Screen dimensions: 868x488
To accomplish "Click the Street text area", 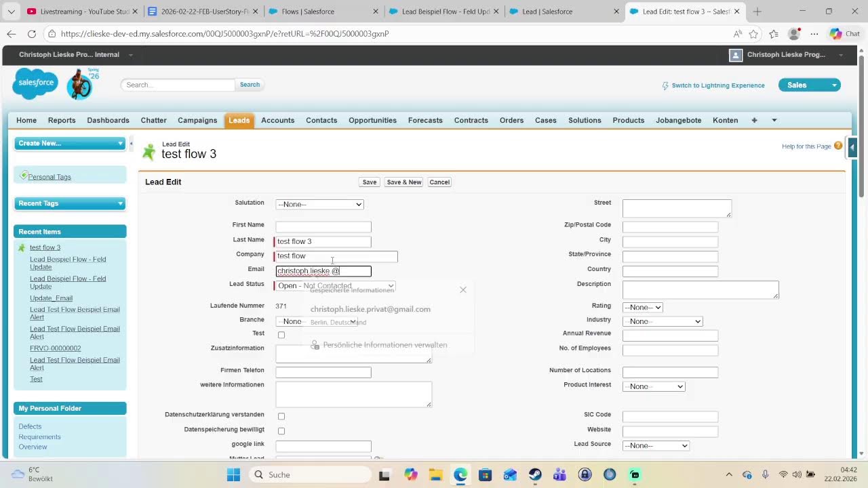I will [x=677, y=208].
